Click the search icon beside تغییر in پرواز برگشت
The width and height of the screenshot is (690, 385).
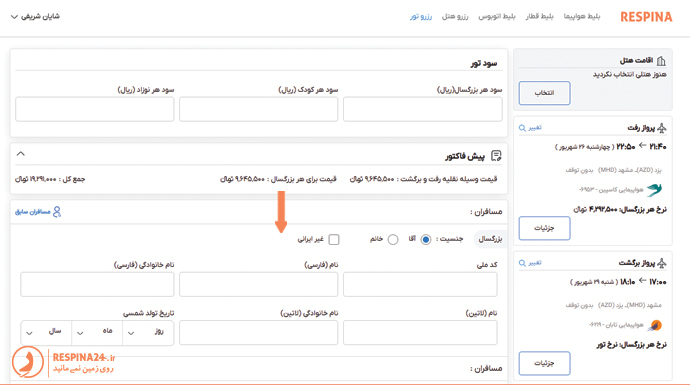522,263
